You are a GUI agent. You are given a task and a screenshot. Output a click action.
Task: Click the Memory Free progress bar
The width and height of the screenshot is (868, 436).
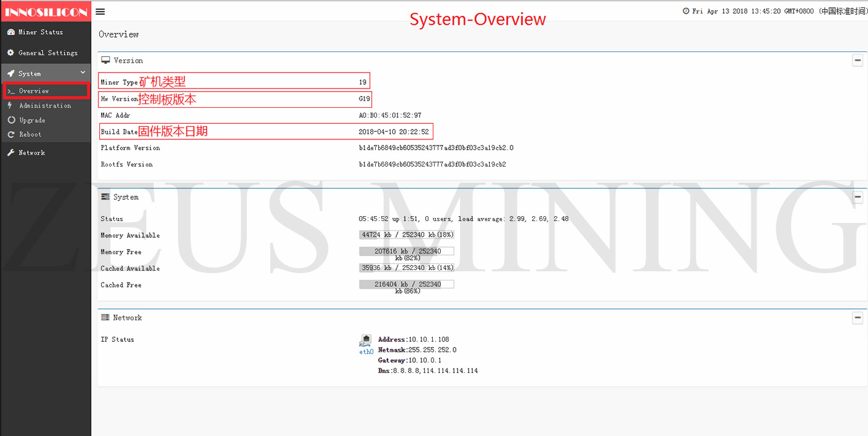click(x=406, y=251)
